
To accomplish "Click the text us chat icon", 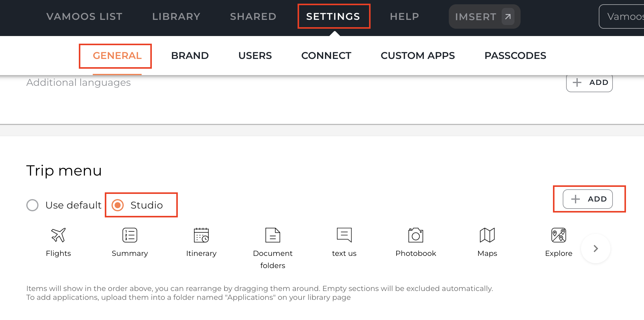I will [344, 235].
